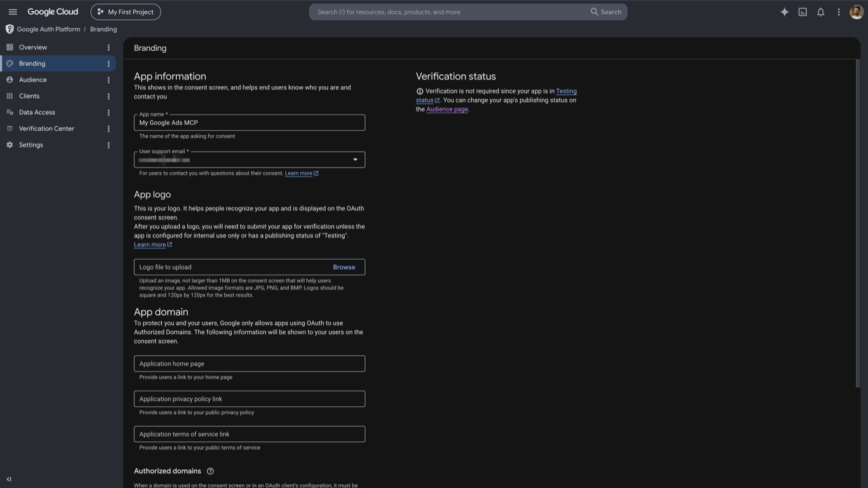
Task: Open the Clients section
Action: tap(29, 96)
